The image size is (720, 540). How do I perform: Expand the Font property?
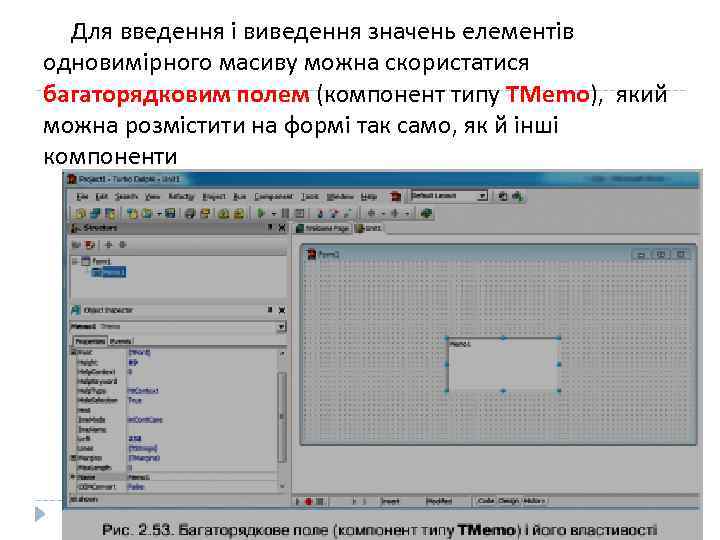pyautogui.click(x=74, y=352)
